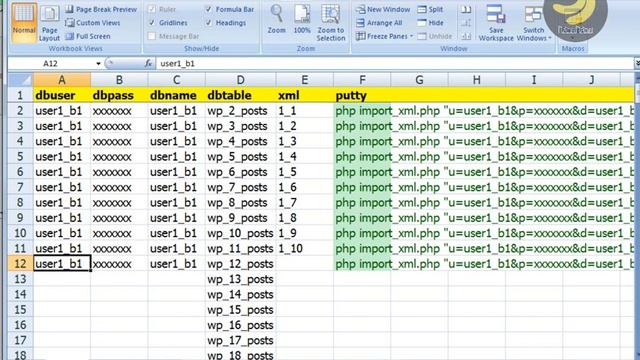640x360 pixels.
Task: Click the dbname header cell
Action: click(x=176, y=95)
